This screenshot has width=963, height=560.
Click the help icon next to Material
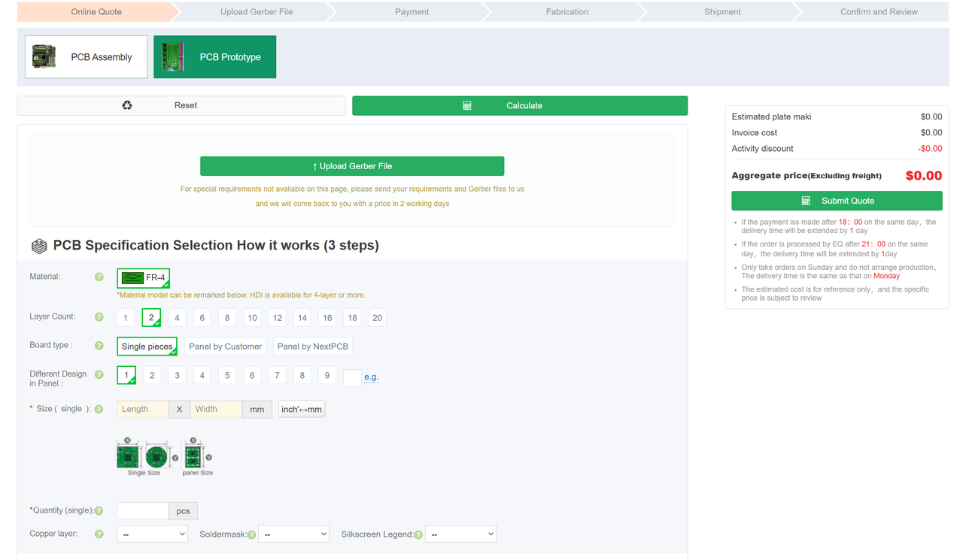click(x=99, y=277)
